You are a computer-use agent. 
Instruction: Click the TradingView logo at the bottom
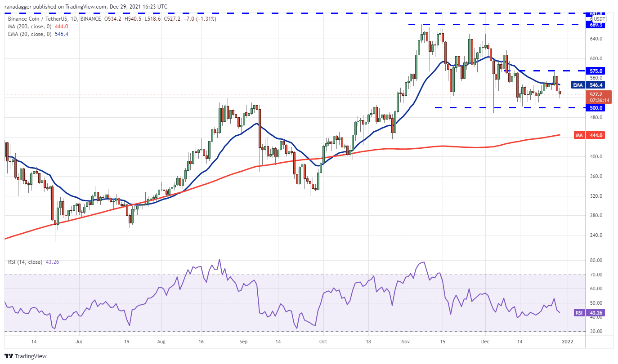(25, 356)
